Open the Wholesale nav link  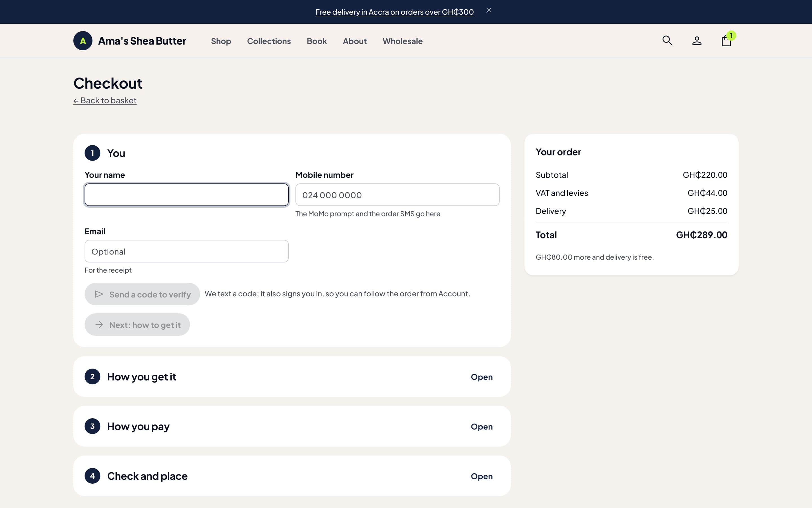tap(403, 41)
